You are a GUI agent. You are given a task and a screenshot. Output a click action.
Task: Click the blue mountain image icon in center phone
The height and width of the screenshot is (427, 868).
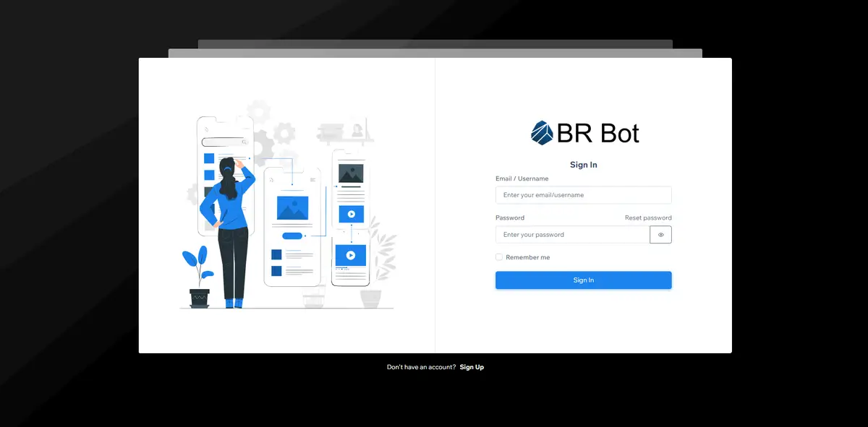click(x=292, y=209)
